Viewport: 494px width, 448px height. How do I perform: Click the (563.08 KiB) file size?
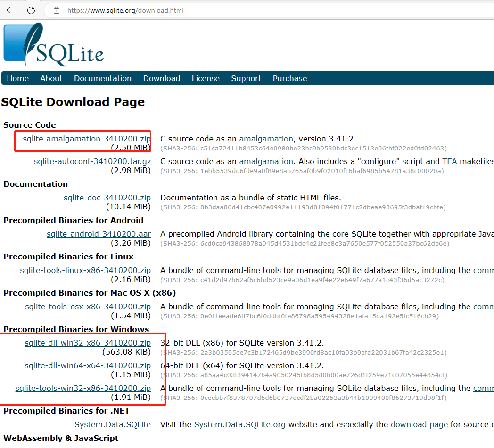[127, 352]
